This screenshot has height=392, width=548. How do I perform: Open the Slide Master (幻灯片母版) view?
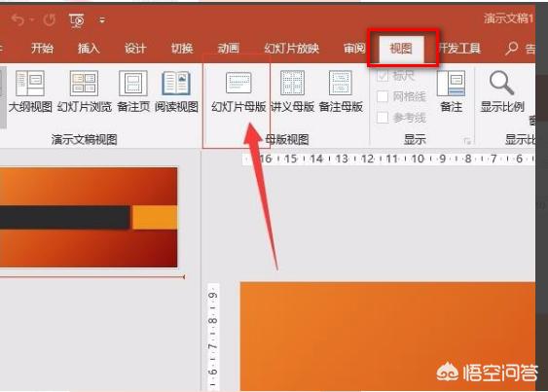point(238,91)
